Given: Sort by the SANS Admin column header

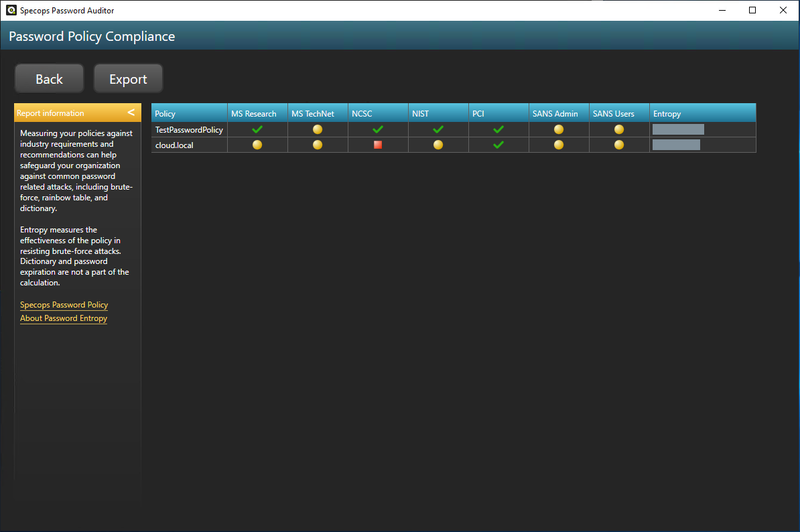Looking at the screenshot, I should point(559,113).
